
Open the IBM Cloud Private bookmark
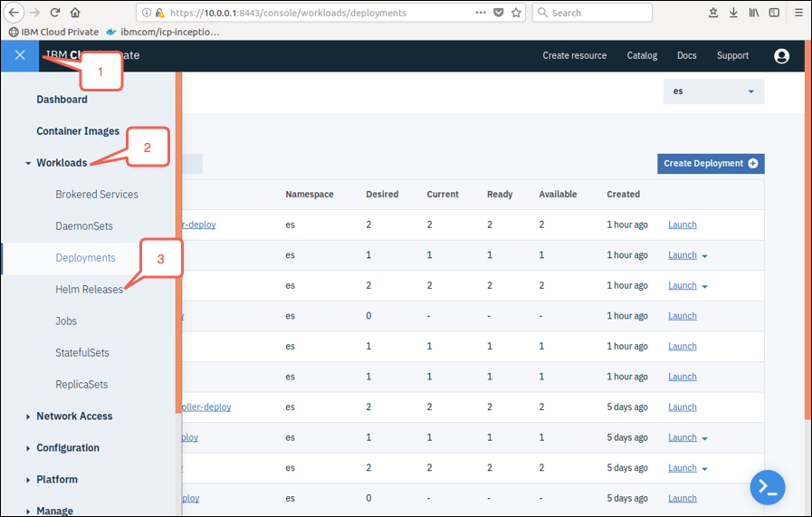[x=53, y=32]
